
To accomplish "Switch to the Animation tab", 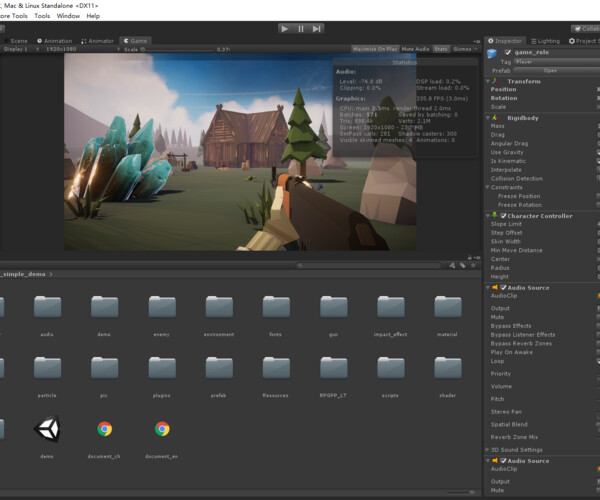I will point(55,41).
